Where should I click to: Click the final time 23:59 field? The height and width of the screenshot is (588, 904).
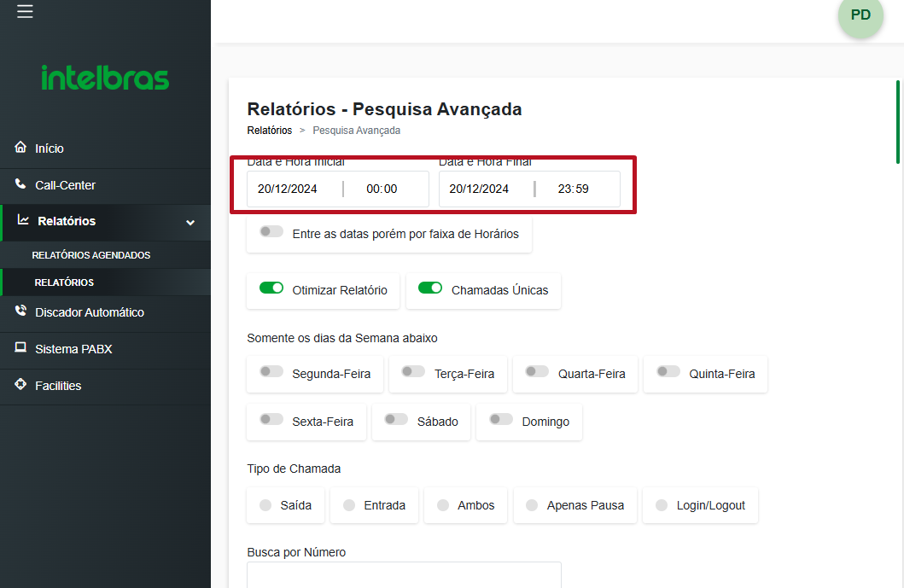(573, 189)
